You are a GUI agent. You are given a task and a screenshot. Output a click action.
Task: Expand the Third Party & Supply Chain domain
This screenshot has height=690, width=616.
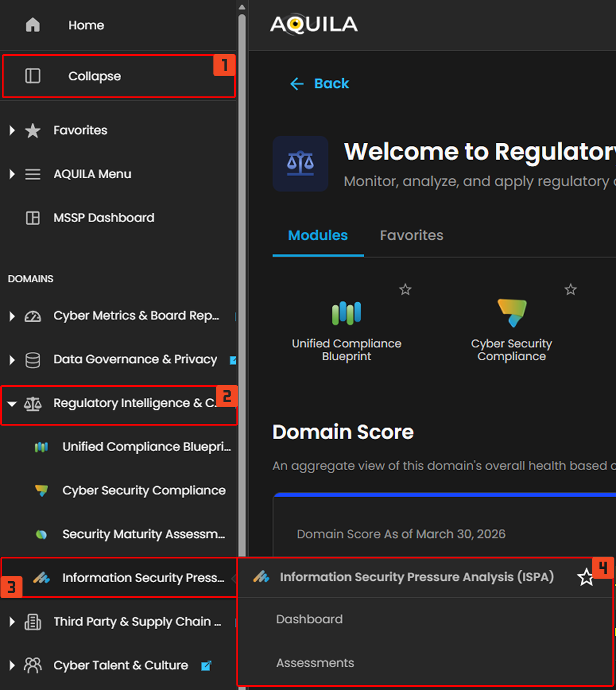[x=12, y=622]
